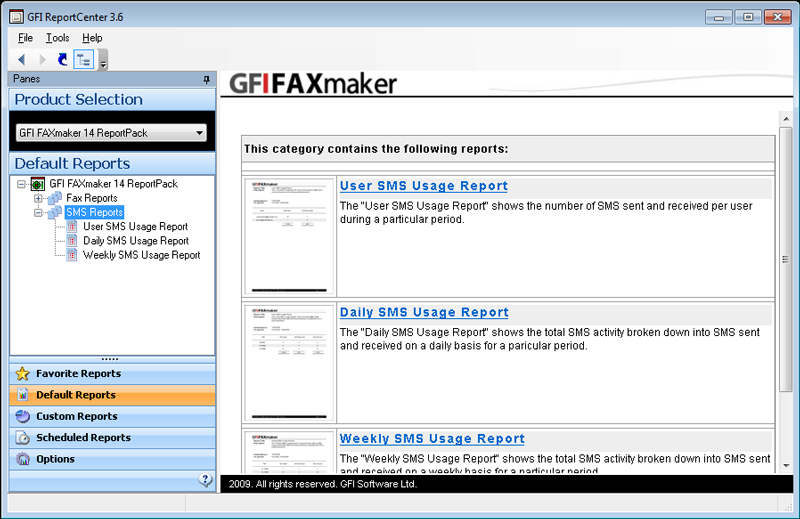The width and height of the screenshot is (800, 519).
Task: Click the report list scroll up arrow
Action: click(786, 118)
